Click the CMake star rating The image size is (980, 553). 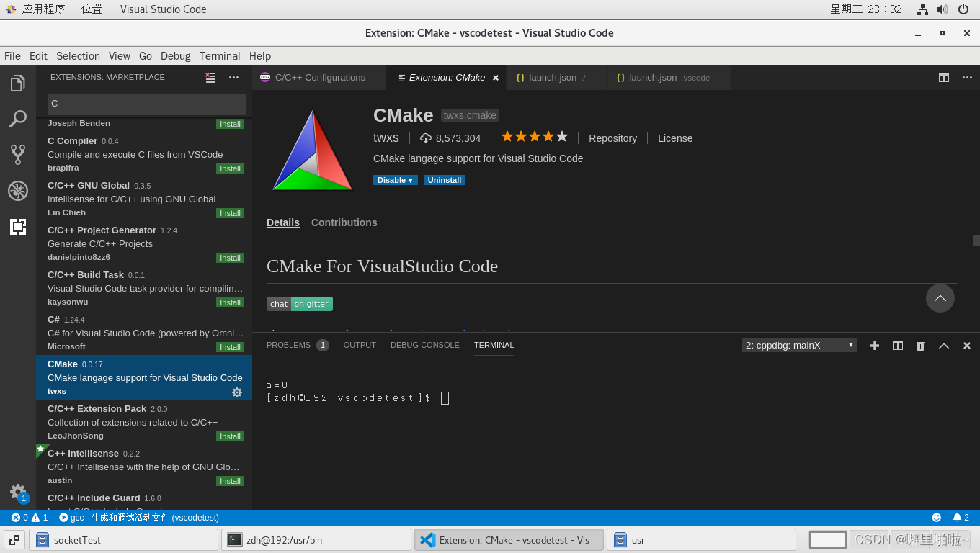click(535, 137)
